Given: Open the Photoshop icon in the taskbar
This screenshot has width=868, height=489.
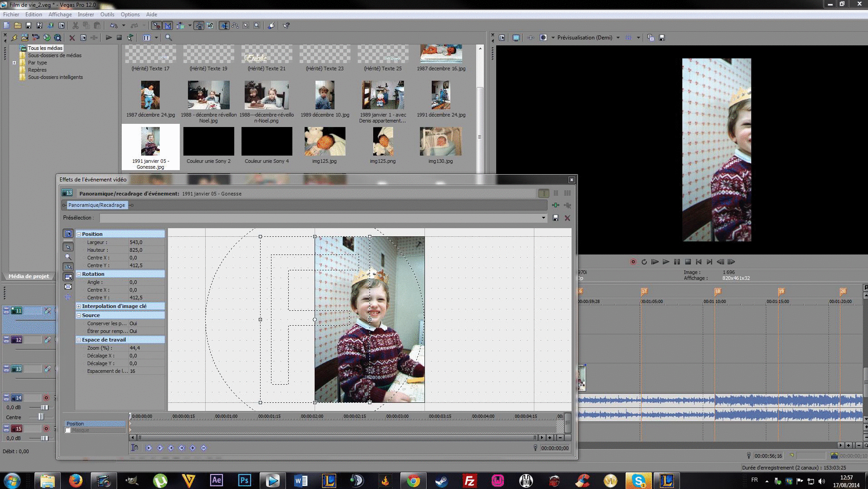Looking at the screenshot, I should (x=244, y=480).
